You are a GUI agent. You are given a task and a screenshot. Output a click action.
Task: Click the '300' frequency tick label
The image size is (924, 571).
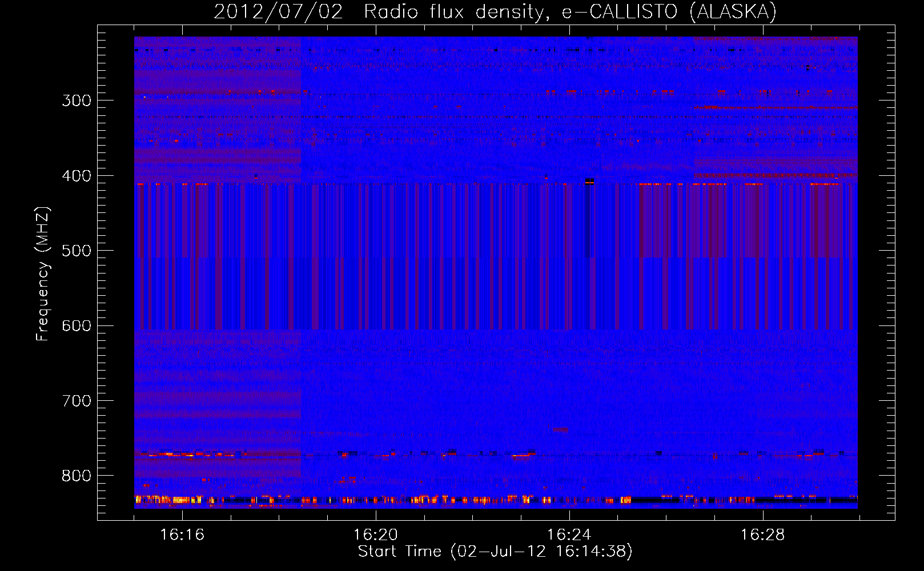pos(77,100)
